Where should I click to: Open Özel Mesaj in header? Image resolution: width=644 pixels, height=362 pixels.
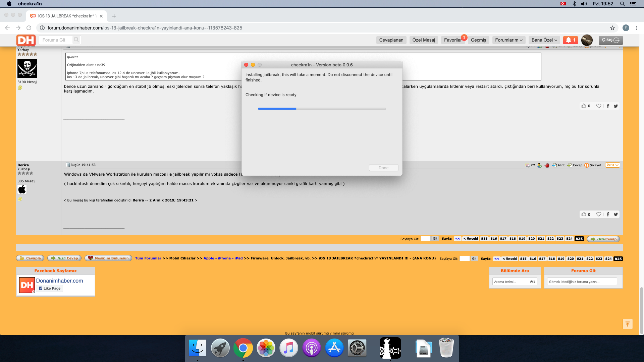click(424, 40)
